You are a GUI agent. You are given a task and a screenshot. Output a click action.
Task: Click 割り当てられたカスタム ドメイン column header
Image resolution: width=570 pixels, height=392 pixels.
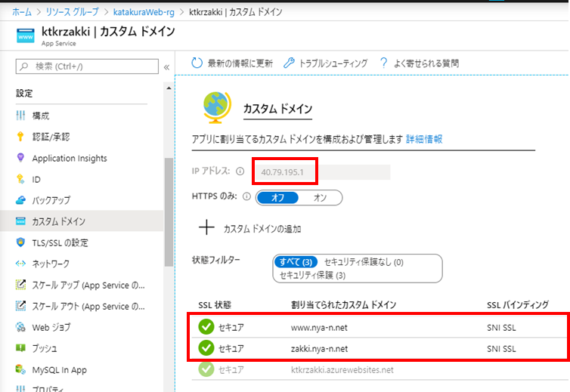343,305
